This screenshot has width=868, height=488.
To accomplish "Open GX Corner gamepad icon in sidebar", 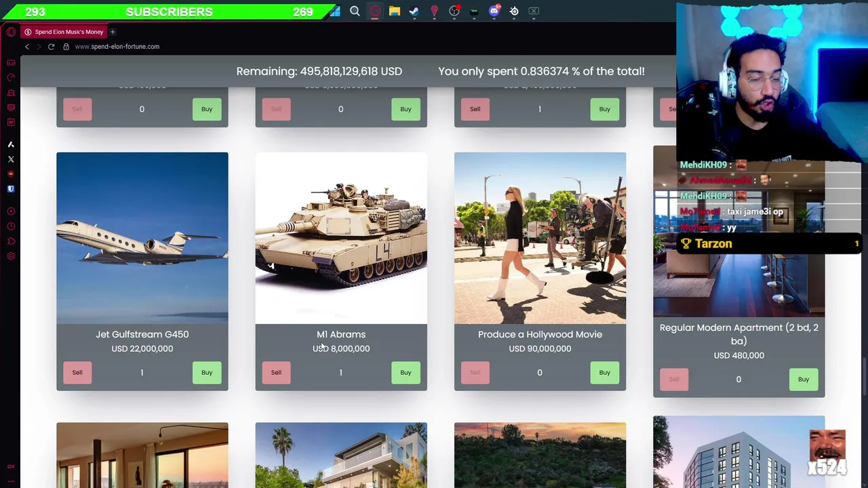I will click(11, 62).
